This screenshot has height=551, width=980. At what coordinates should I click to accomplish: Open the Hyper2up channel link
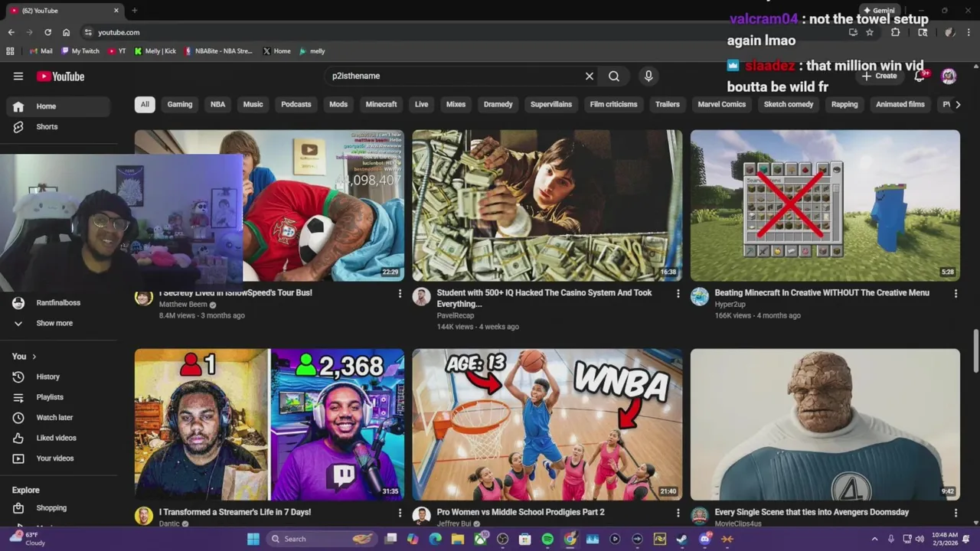730,305
